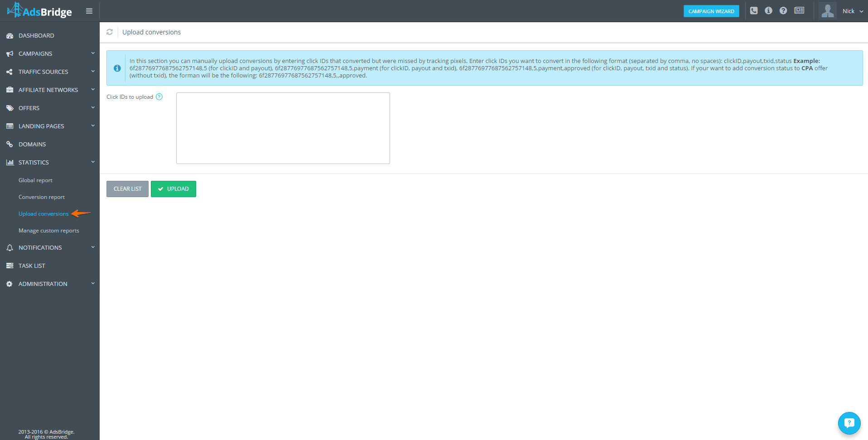The image size is (868, 440).
Task: Click the Nick username text
Action: [x=849, y=11]
